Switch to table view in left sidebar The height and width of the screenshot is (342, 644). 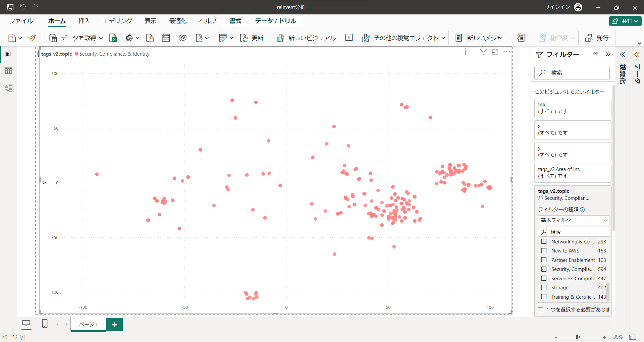coord(9,71)
